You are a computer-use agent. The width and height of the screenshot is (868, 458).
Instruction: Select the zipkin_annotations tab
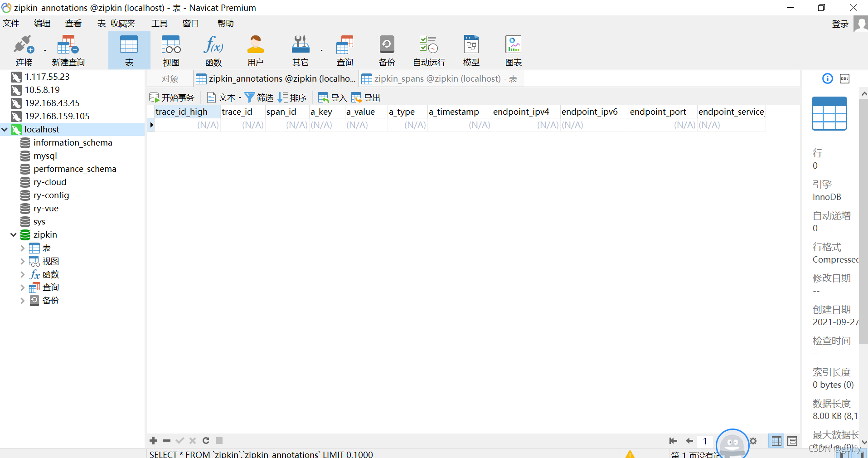coord(276,79)
